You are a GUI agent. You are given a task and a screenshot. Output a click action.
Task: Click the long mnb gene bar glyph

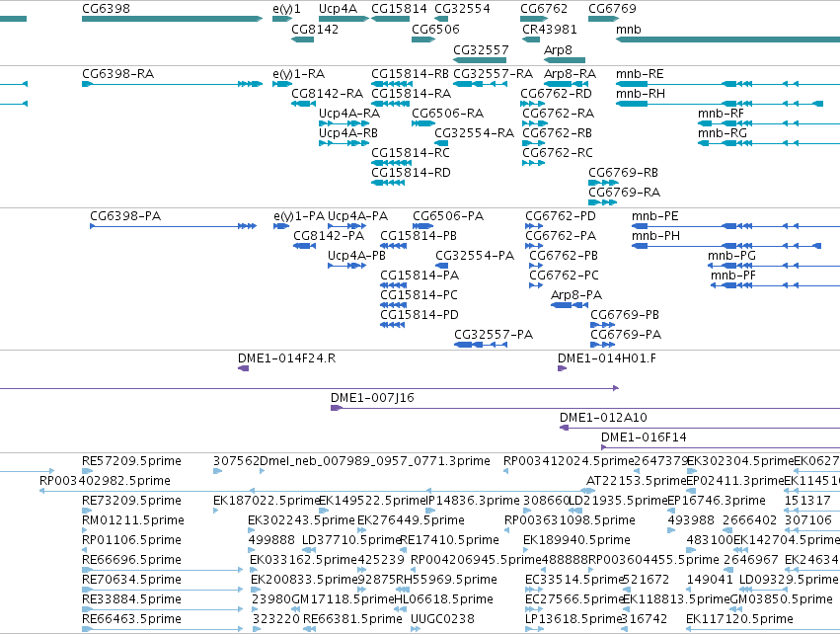(x=727, y=40)
